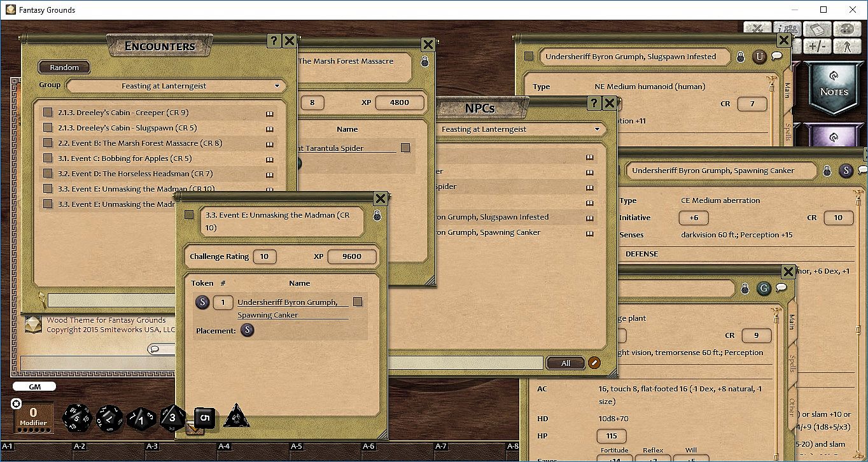Click the Challenge Rating field showing 10
Viewport: 868px width, 462px height.
pyautogui.click(x=265, y=256)
